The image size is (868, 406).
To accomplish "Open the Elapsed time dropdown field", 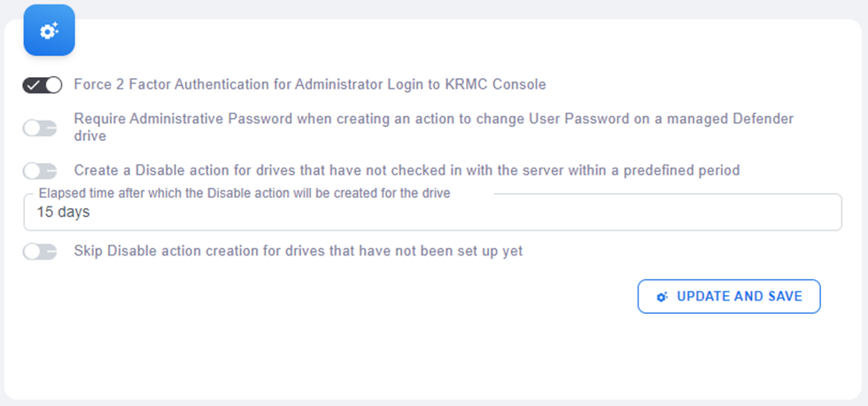I will [x=432, y=213].
